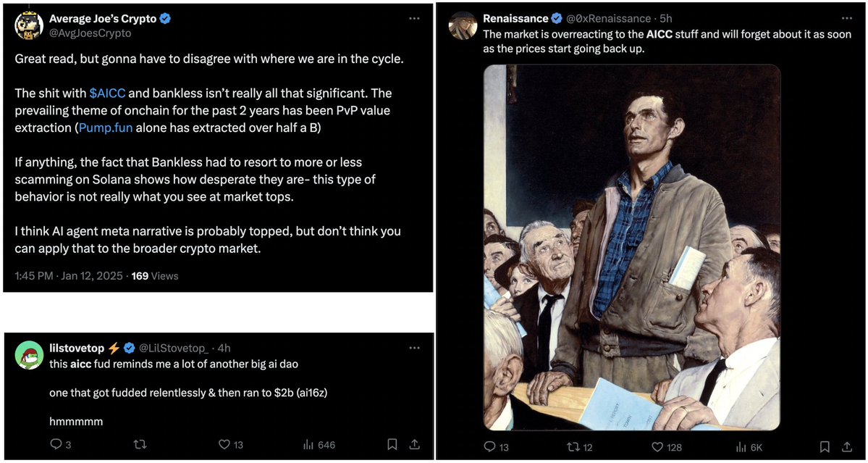The width and height of the screenshot is (868, 463).
Task: Open more options on Average Joe's Crypto tweet
Action: click(x=413, y=18)
